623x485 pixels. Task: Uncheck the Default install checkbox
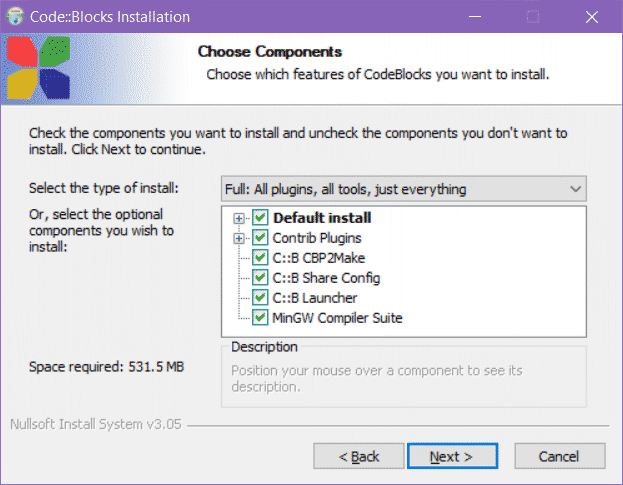coord(260,218)
